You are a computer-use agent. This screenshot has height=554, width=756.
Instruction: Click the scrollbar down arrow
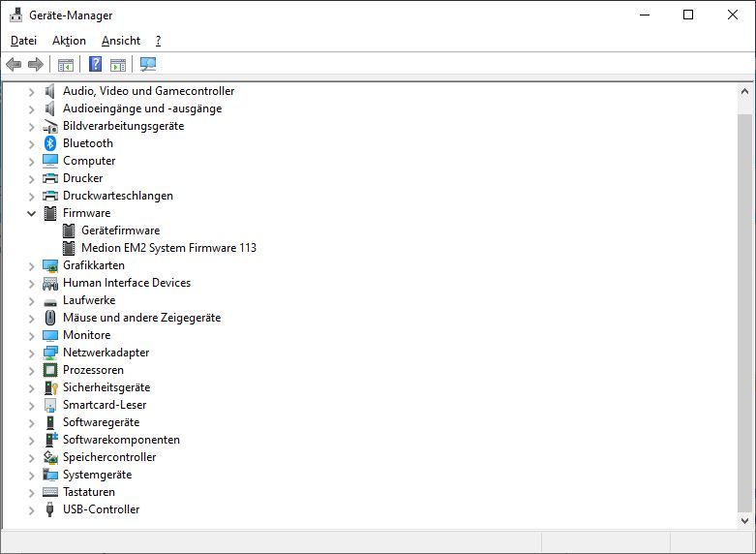tap(744, 520)
